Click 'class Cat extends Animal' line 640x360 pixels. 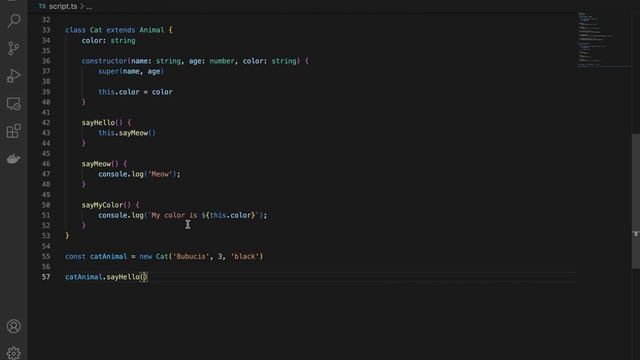[119, 30]
